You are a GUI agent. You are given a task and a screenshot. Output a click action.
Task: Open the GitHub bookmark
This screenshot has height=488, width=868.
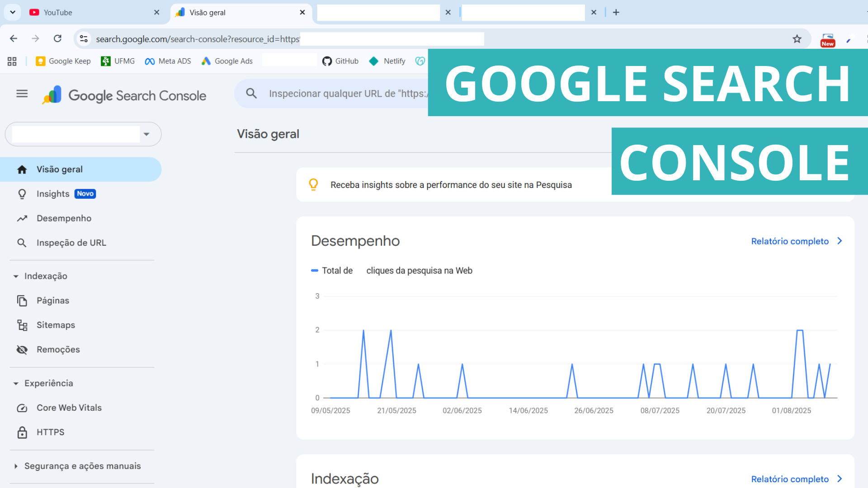pos(340,61)
